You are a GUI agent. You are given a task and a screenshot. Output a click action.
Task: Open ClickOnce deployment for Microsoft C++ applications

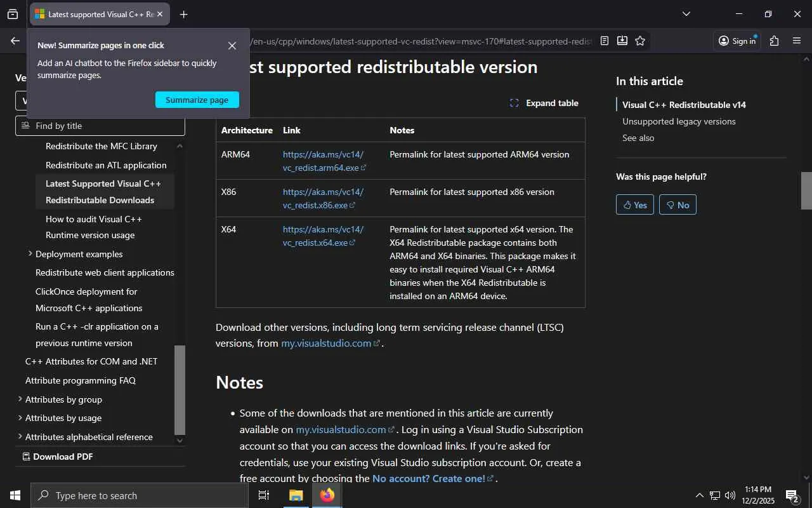pyautogui.click(x=89, y=300)
